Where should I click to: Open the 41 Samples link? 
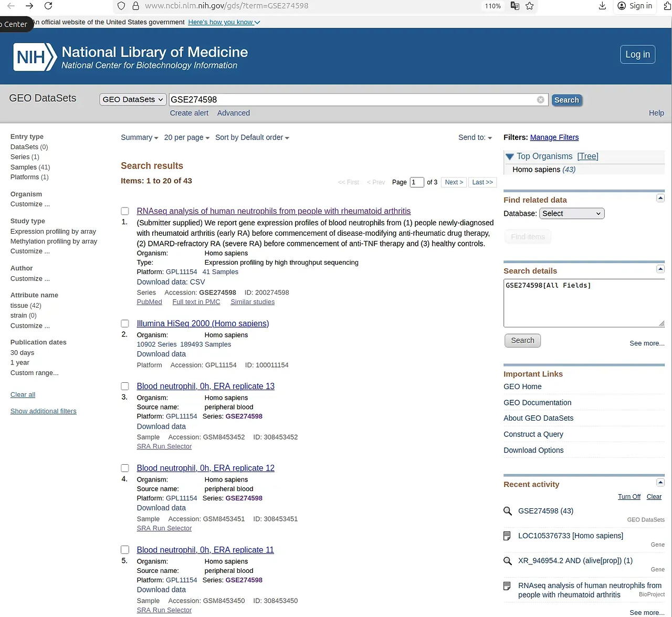tap(220, 272)
